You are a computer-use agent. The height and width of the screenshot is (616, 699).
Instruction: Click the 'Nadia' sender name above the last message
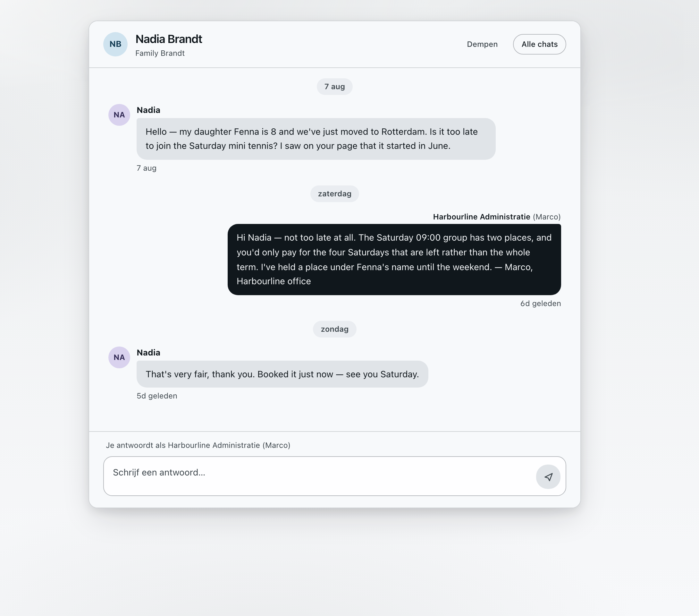click(148, 353)
